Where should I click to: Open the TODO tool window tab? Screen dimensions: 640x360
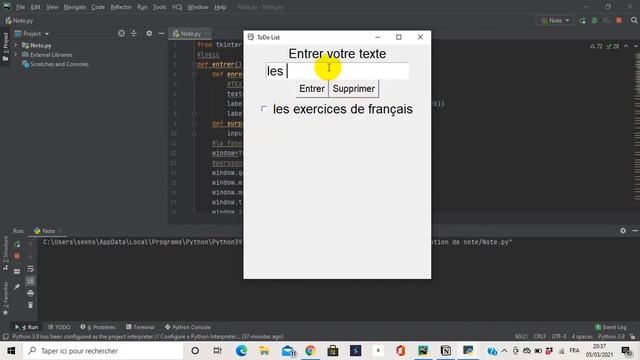[59, 327]
